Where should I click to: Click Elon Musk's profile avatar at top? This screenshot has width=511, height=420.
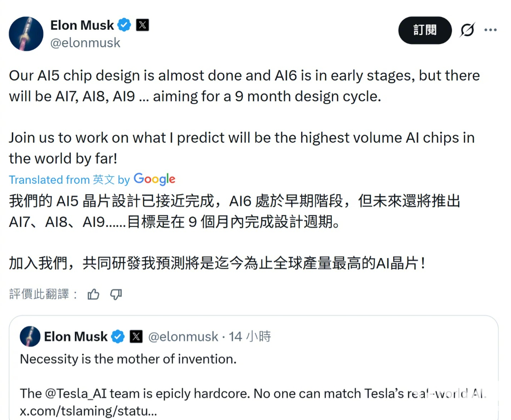(25, 33)
